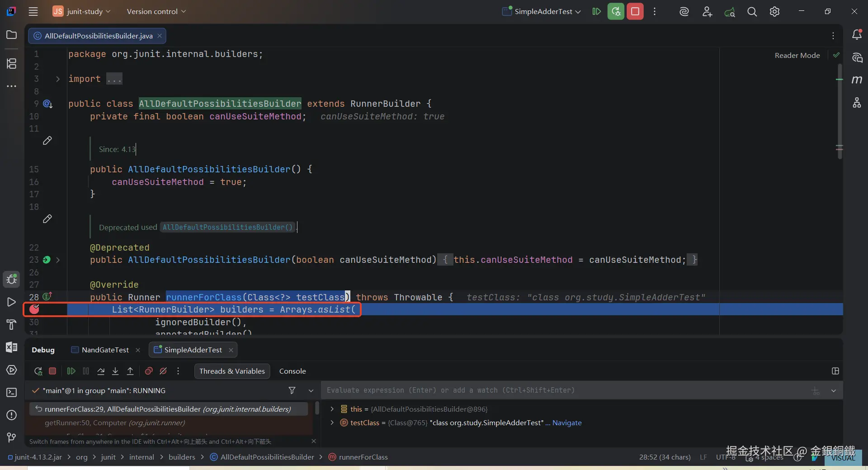Open the Maven tool window
Viewport: 868px width, 470px height.
coord(857,80)
